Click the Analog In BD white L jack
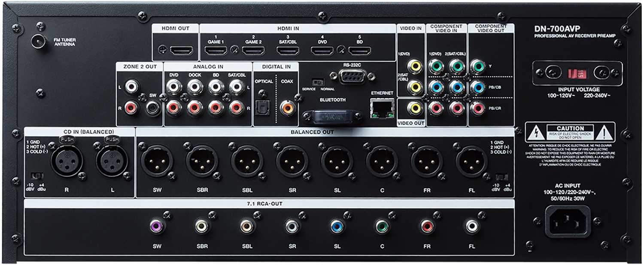Viewport: 644px width, 265px height. 215,87
